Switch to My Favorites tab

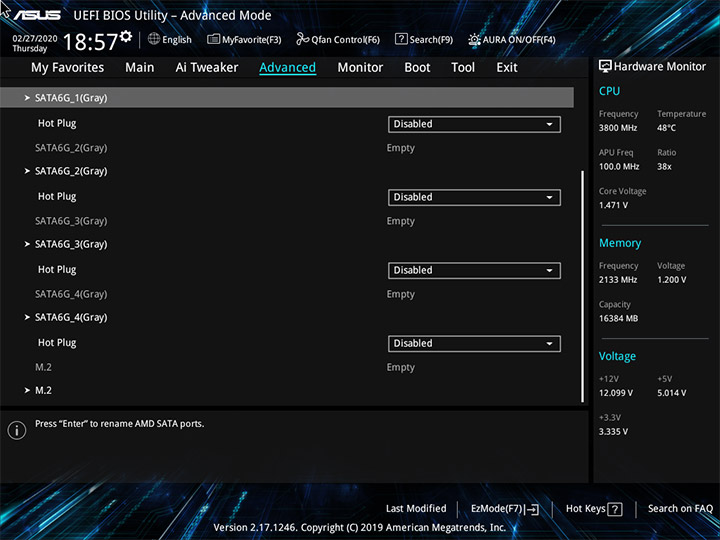pos(68,68)
